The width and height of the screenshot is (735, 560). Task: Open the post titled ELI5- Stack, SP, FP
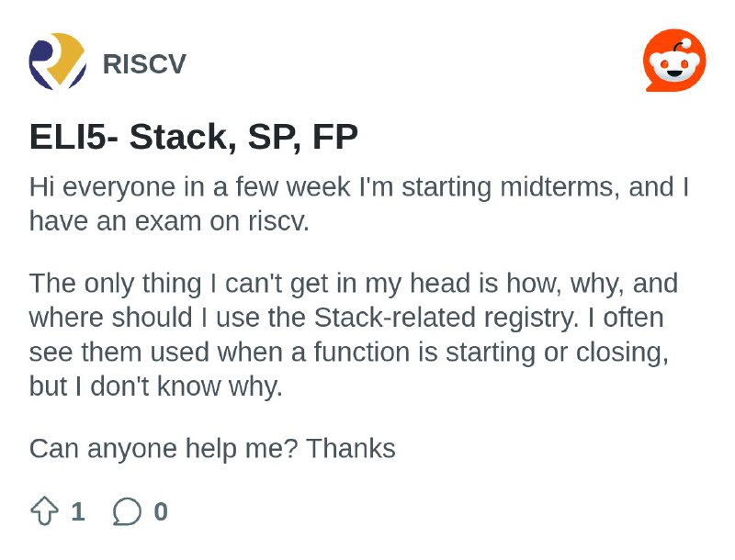(194, 137)
